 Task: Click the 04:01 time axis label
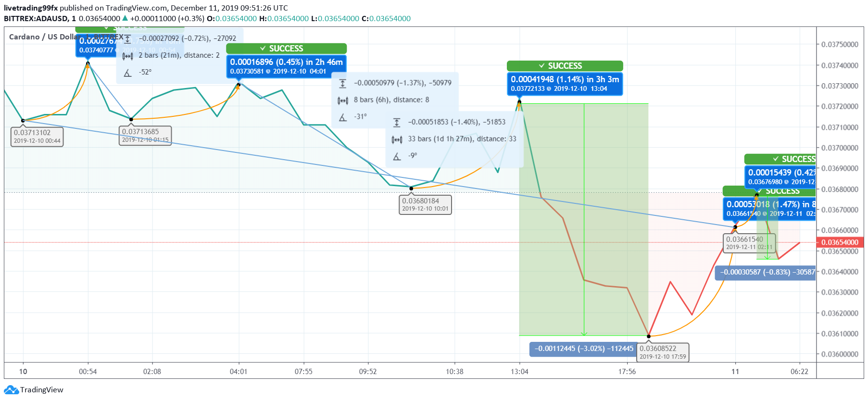(x=239, y=372)
